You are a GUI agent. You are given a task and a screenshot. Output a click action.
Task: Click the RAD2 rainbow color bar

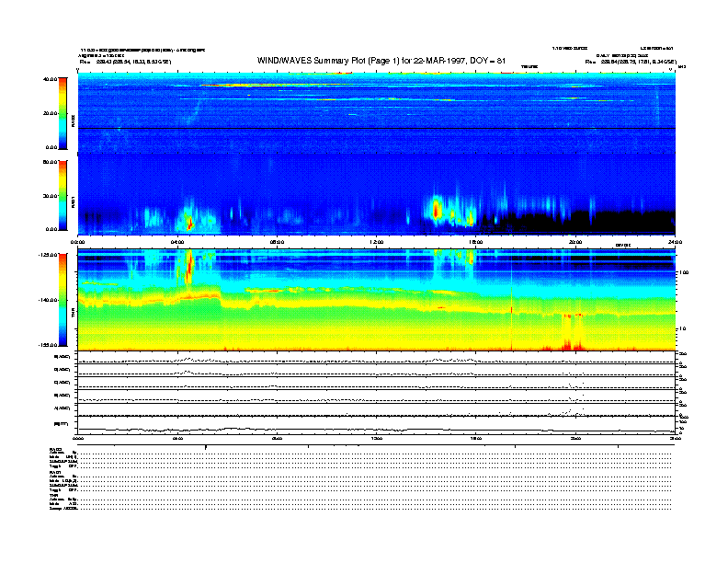click(x=63, y=113)
